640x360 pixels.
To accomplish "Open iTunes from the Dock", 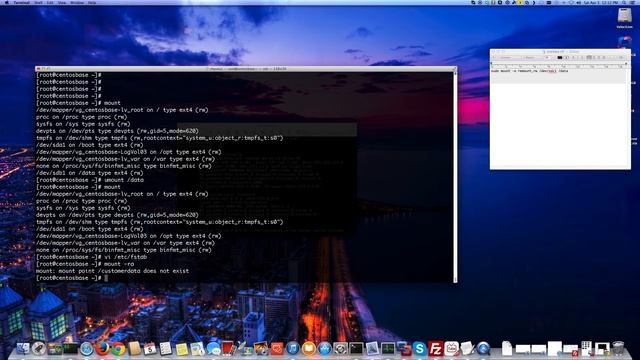I will click(x=293, y=349).
